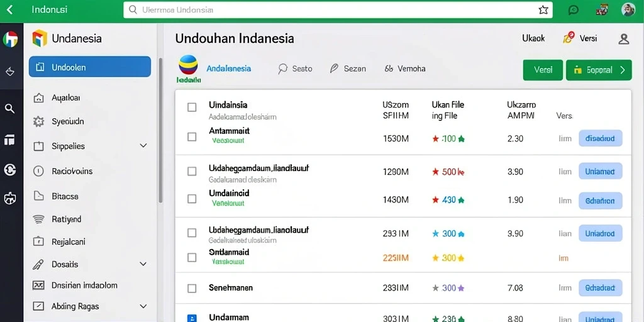Image resolution: width=644 pixels, height=322 pixels.
Task: Tick the second Ubdahegamdaum row checkbox
Action: point(192,233)
